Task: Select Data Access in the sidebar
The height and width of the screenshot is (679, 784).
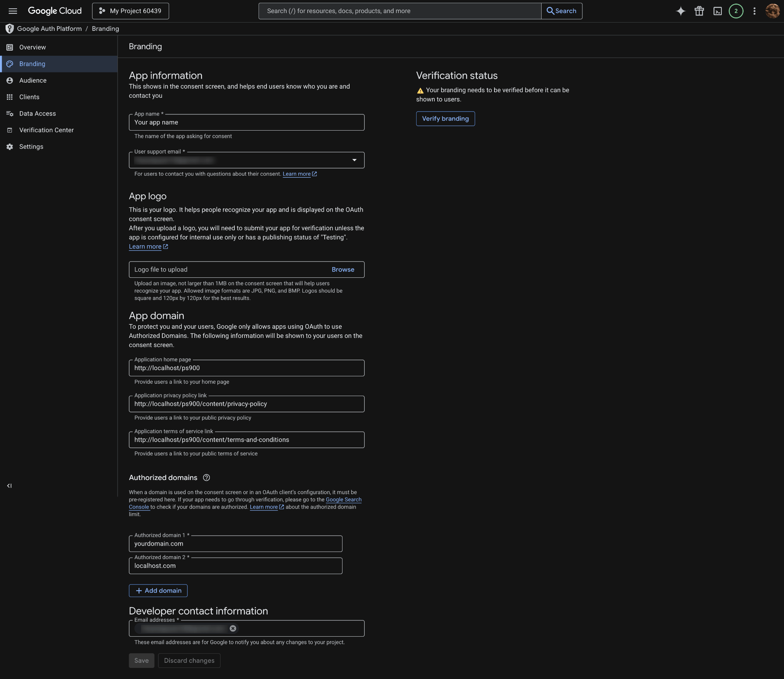Action: click(x=37, y=114)
